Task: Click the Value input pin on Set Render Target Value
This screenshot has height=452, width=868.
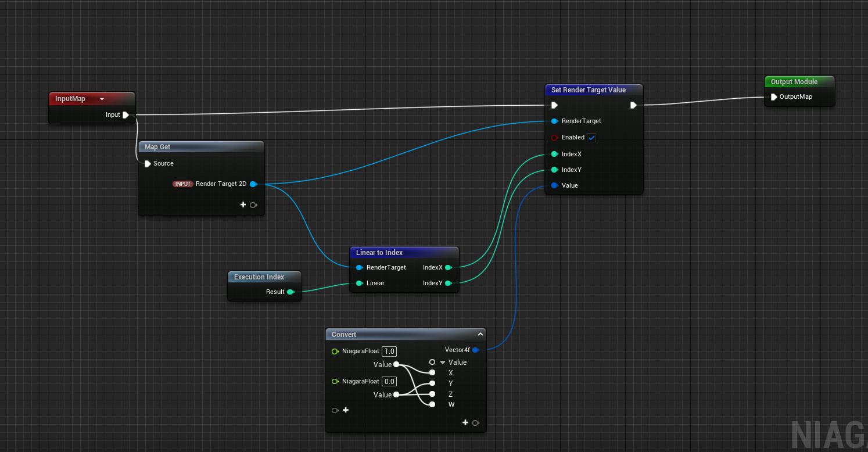Action: tap(554, 186)
